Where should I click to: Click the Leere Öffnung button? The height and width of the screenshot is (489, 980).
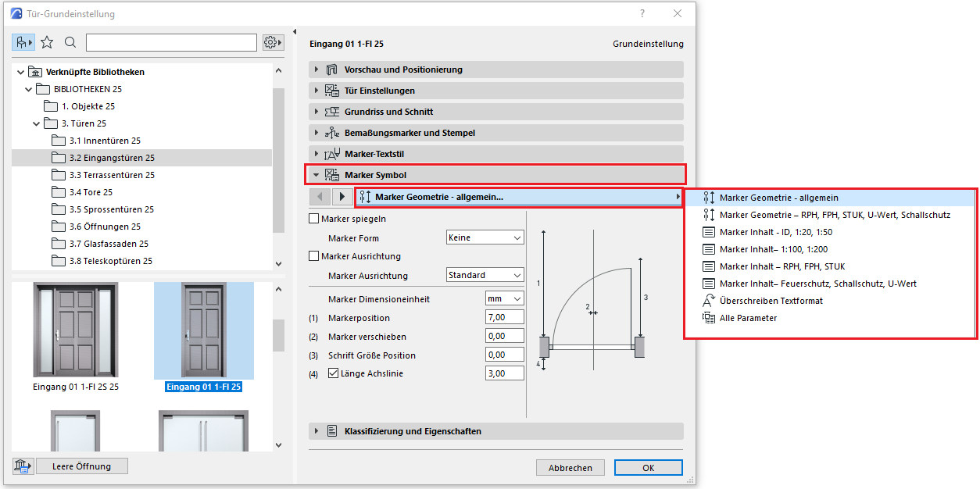[81, 466]
